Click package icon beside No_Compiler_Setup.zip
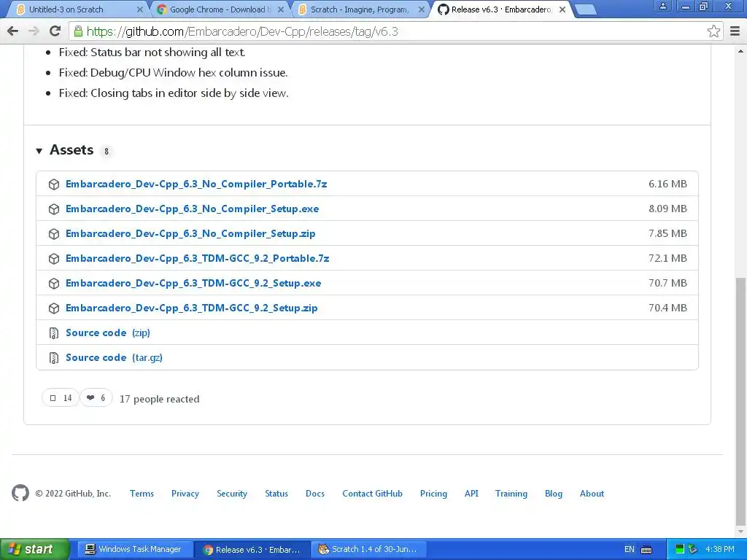Screen dimensions: 747x560 [54, 234]
